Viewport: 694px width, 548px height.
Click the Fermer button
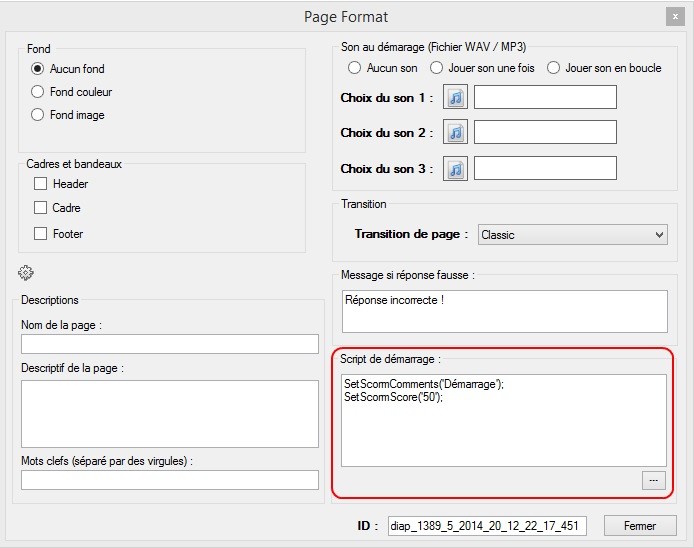pyautogui.click(x=640, y=526)
